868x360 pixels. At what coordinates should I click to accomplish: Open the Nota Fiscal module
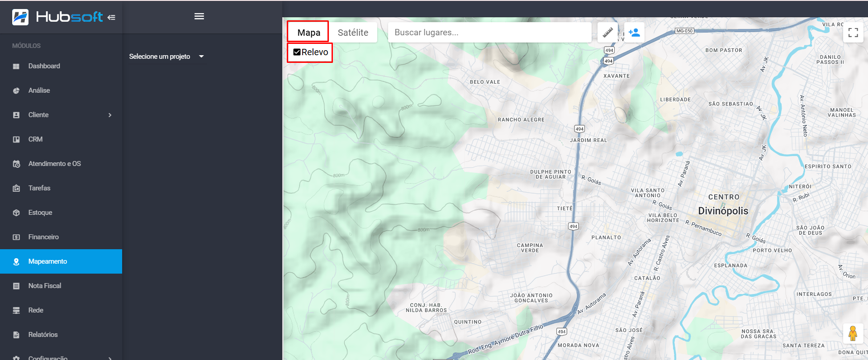tap(61, 286)
